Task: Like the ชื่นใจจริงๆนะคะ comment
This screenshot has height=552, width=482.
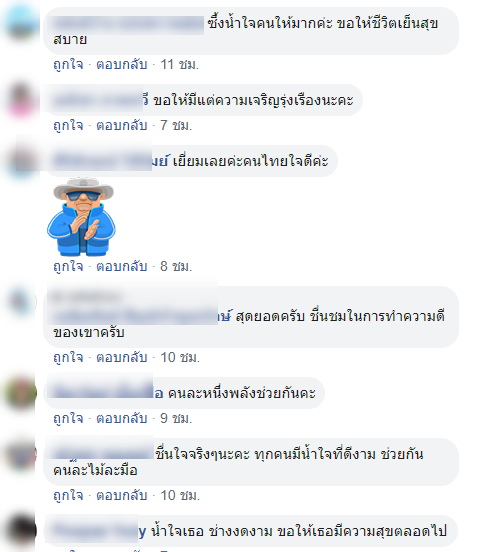Action: [x=68, y=496]
